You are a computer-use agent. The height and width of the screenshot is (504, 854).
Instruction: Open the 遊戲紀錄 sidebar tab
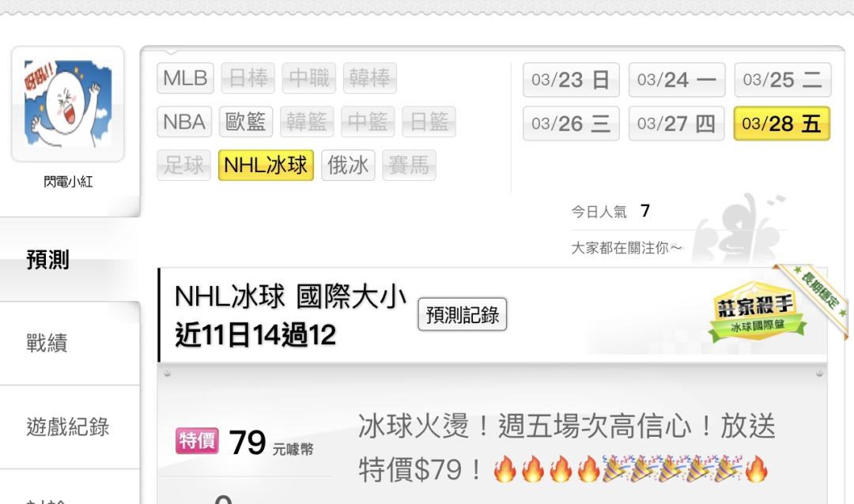coord(70,427)
